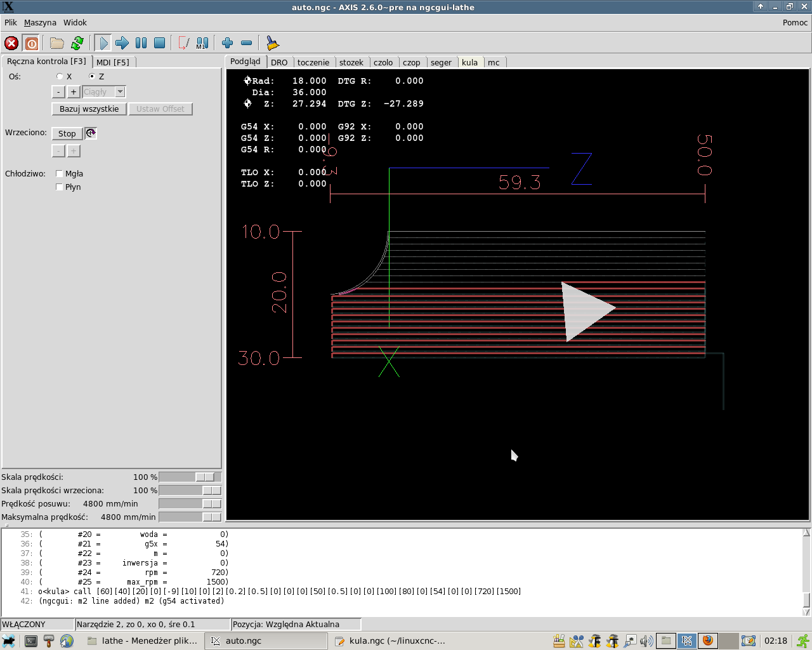Select Z axis radio button
812x650 pixels.
point(92,76)
